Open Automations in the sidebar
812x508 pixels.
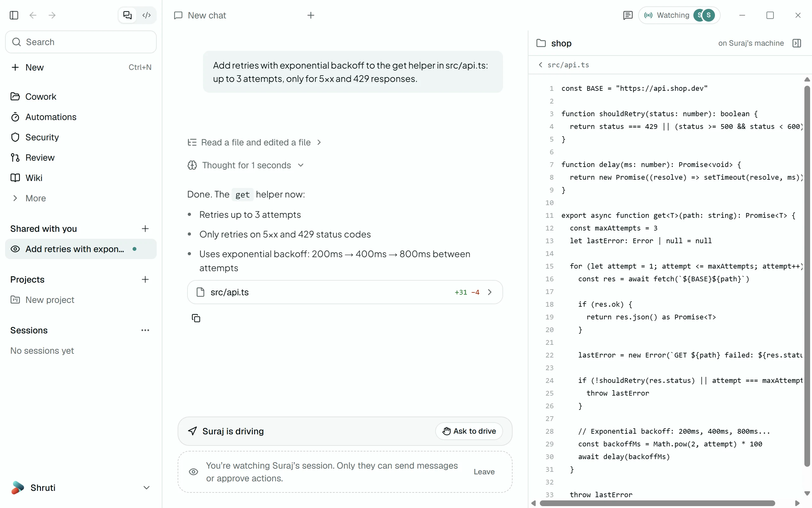pos(81,117)
